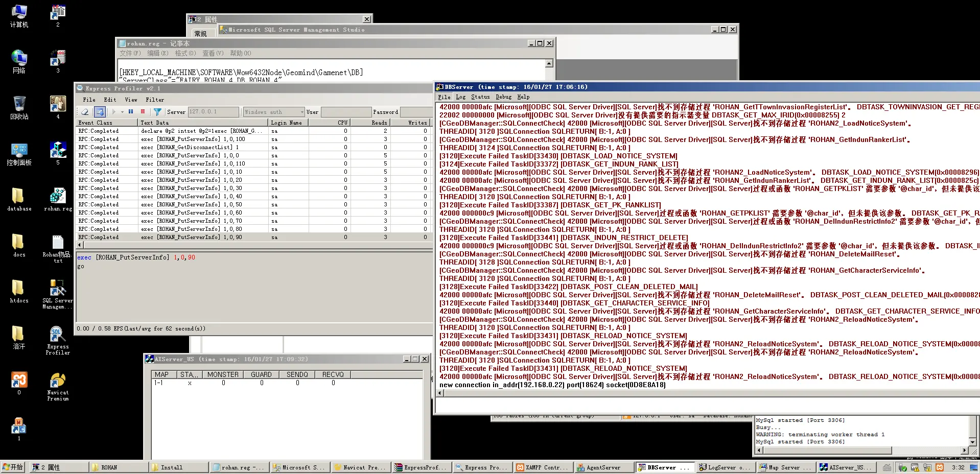Viewport: 980px width, 474px height.
Task: Open rohan.reg desktop icon
Action: [x=58, y=200]
